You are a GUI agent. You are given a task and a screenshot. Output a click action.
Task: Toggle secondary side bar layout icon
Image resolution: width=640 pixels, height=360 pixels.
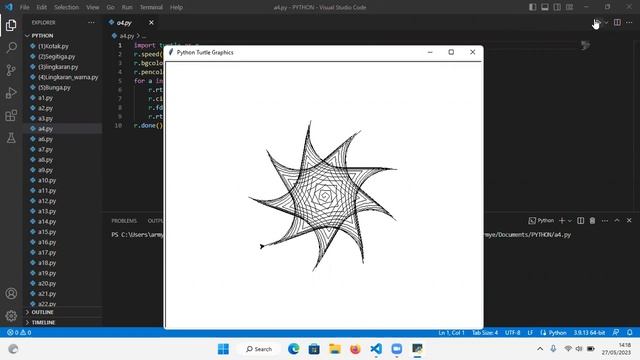click(557, 7)
